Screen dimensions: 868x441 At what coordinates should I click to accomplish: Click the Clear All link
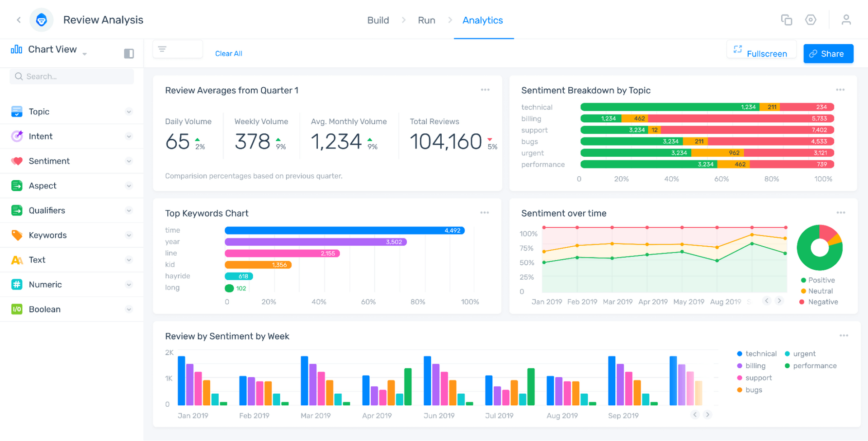[228, 54]
